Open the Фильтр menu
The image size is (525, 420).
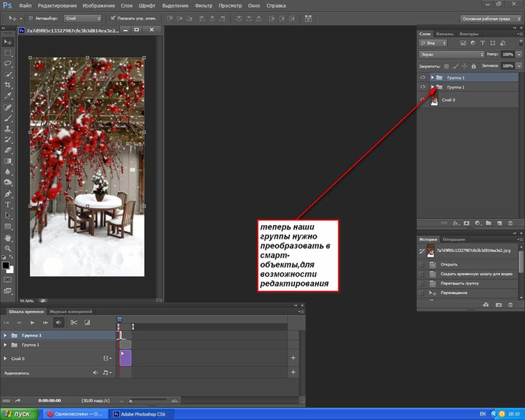(203, 6)
